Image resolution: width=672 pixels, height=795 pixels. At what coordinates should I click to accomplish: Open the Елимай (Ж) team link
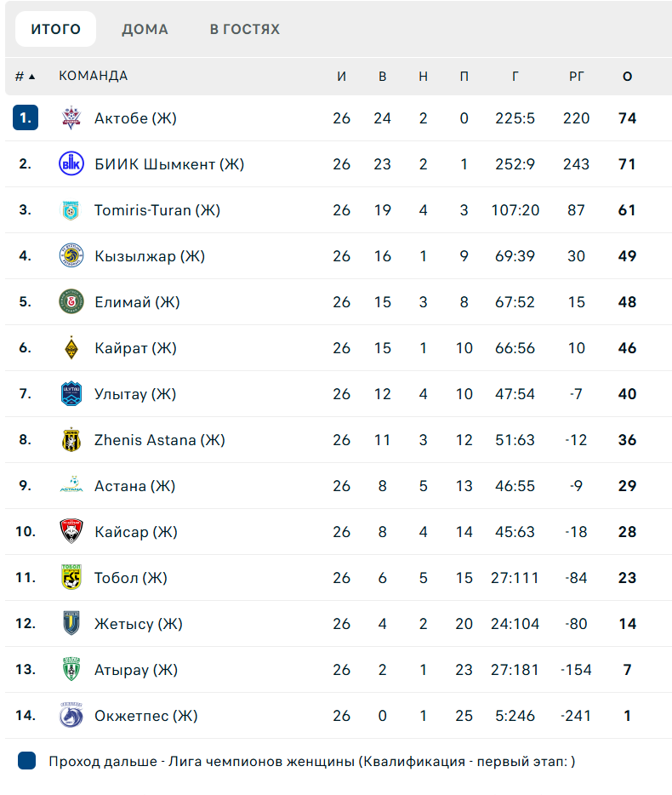pyautogui.click(x=137, y=302)
